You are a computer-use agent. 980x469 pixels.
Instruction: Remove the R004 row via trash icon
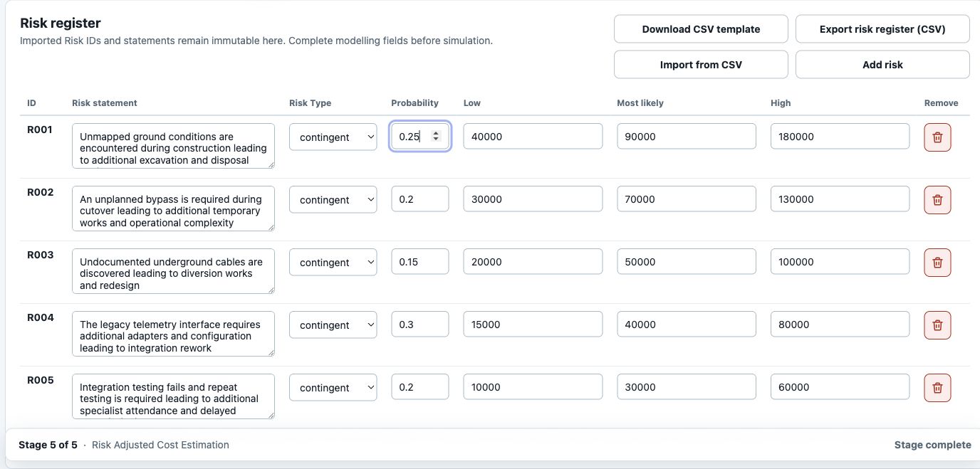(937, 325)
